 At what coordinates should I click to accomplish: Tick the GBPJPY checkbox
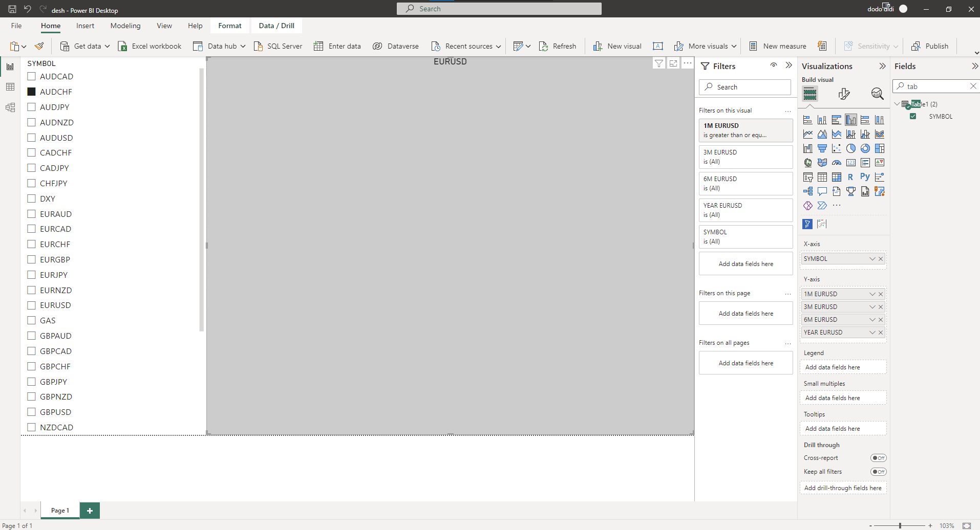[x=32, y=382]
